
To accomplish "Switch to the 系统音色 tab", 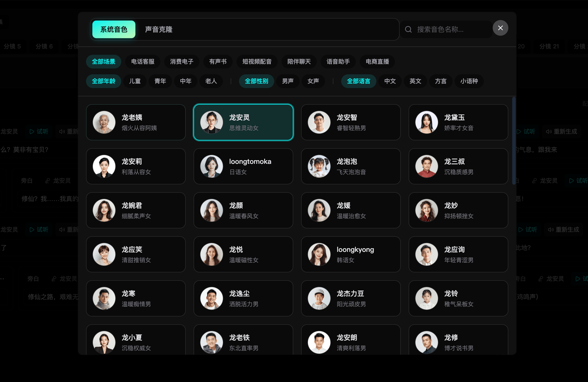I will point(114,29).
